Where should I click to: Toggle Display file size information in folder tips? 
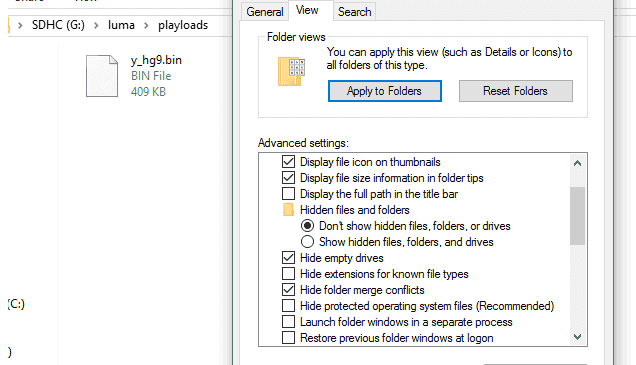click(x=288, y=178)
